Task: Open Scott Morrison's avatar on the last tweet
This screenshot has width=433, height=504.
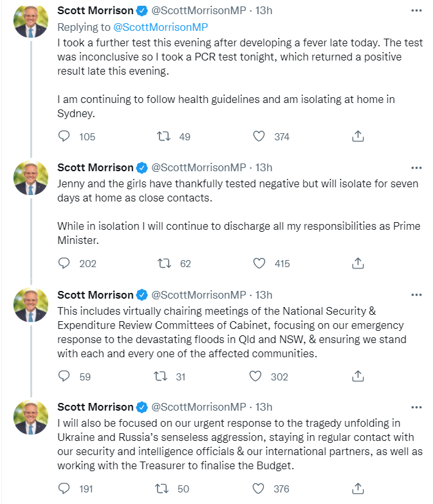Action: click(31, 417)
